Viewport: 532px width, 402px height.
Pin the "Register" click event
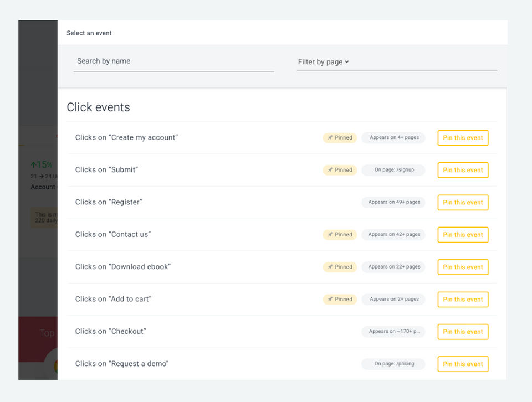pyautogui.click(x=463, y=203)
